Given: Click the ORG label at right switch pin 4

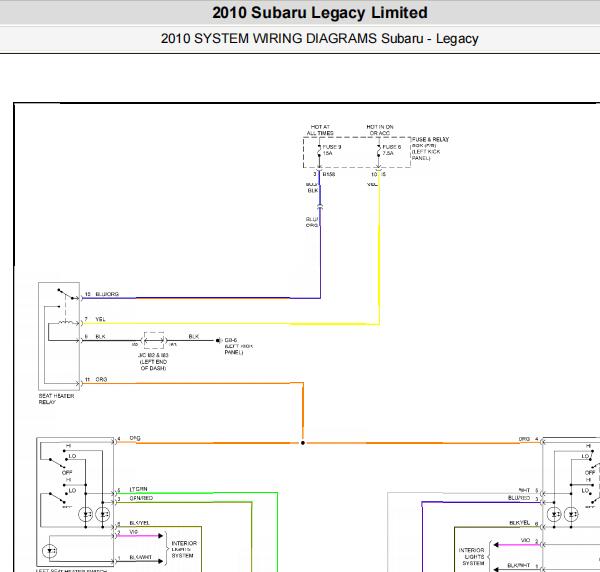Looking at the screenshot, I should [x=524, y=439].
